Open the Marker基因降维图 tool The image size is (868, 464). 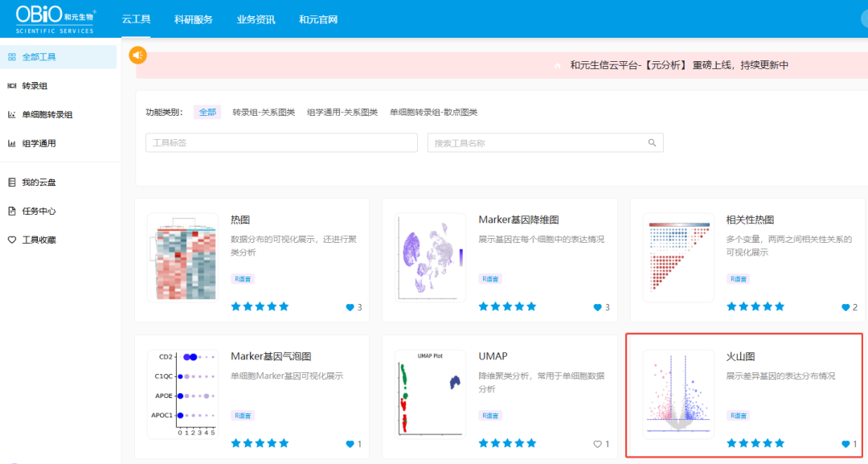pyautogui.click(x=519, y=220)
